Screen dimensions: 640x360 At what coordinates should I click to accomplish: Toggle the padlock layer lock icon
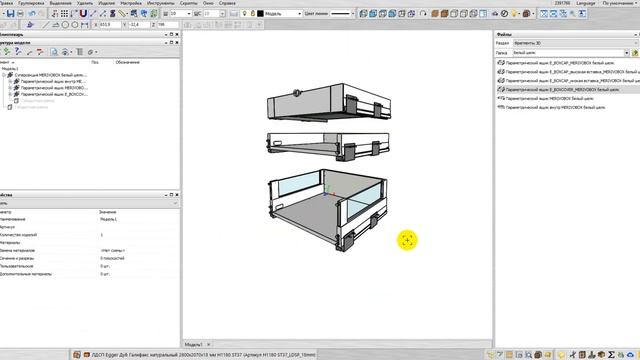(x=253, y=13)
